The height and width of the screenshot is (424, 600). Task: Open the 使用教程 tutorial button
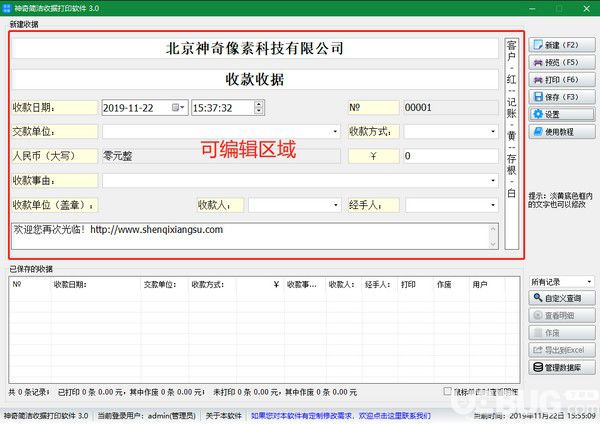click(x=562, y=132)
